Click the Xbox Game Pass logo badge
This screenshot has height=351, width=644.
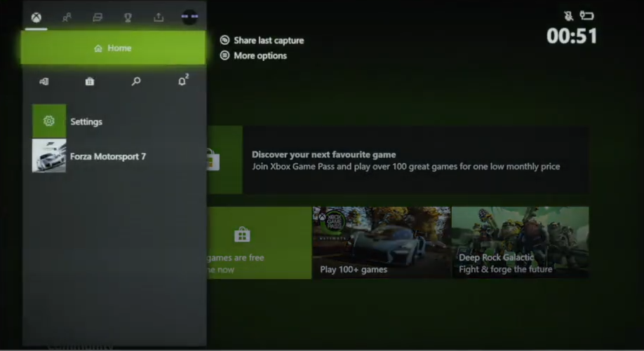[333, 221]
